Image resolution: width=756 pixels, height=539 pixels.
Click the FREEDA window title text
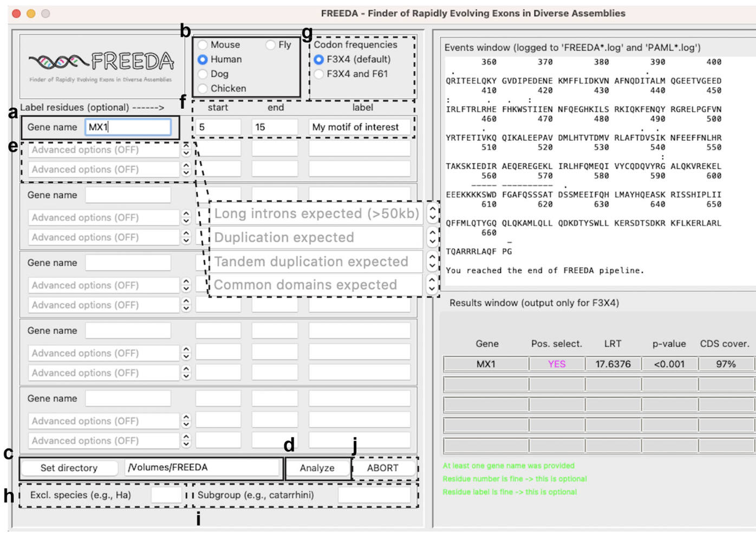[x=473, y=13]
